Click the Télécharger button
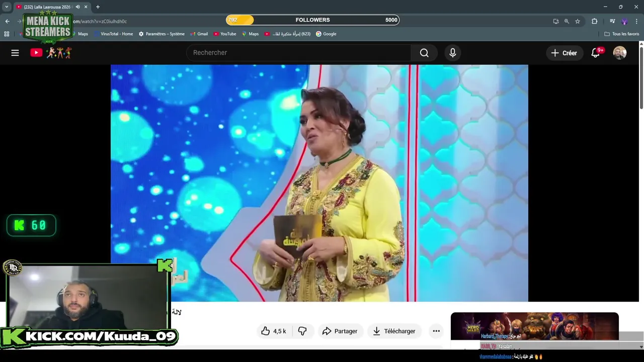The height and width of the screenshot is (362, 644). click(394, 331)
